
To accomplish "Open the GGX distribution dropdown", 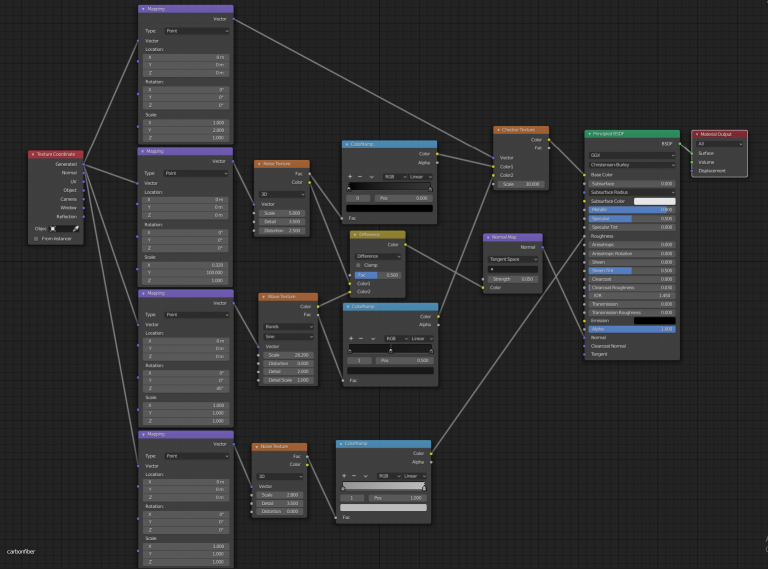I will point(632,155).
